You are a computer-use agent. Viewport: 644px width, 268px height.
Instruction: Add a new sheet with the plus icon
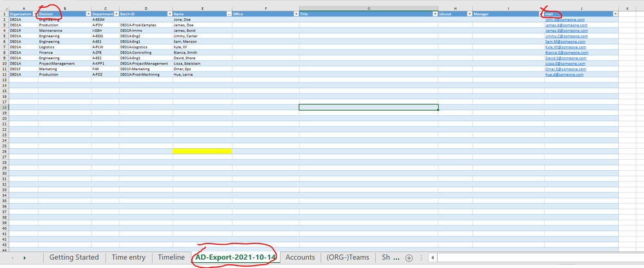pos(409,258)
